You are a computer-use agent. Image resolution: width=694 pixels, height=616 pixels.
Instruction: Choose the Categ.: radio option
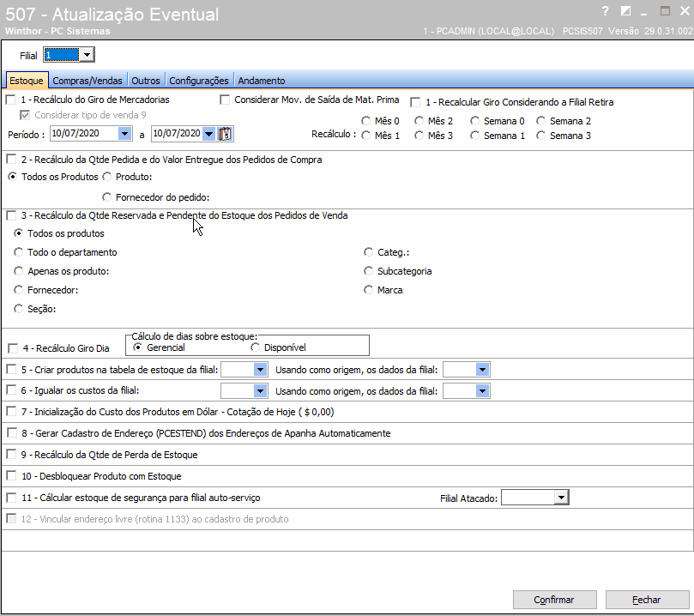(368, 252)
